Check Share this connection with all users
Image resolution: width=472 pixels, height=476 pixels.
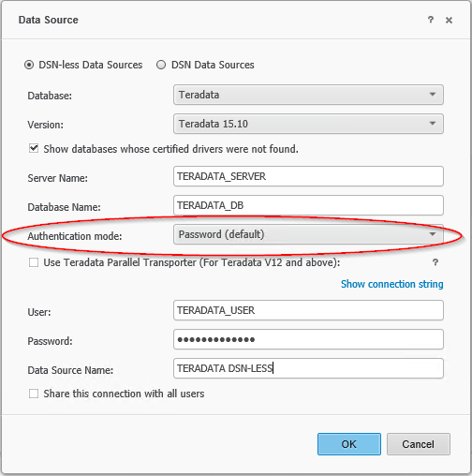[34, 394]
